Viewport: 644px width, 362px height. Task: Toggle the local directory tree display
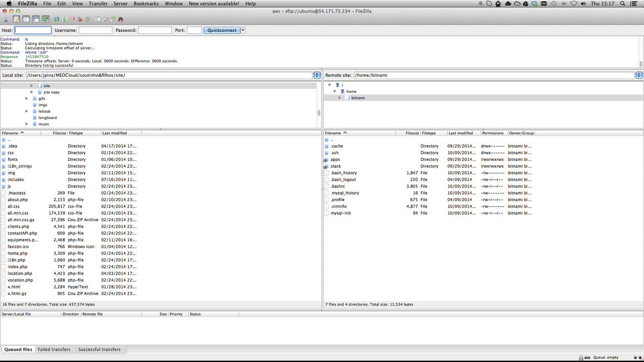pos(26,19)
